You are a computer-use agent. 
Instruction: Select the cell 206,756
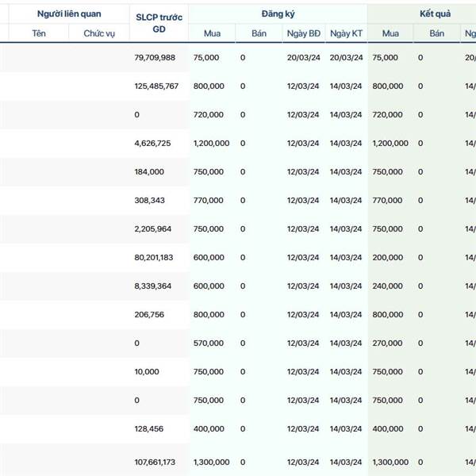(x=149, y=314)
